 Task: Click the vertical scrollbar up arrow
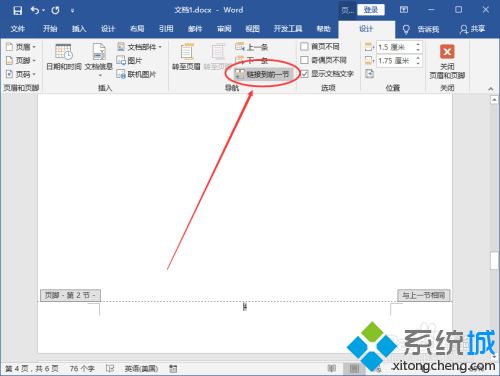pos(494,100)
